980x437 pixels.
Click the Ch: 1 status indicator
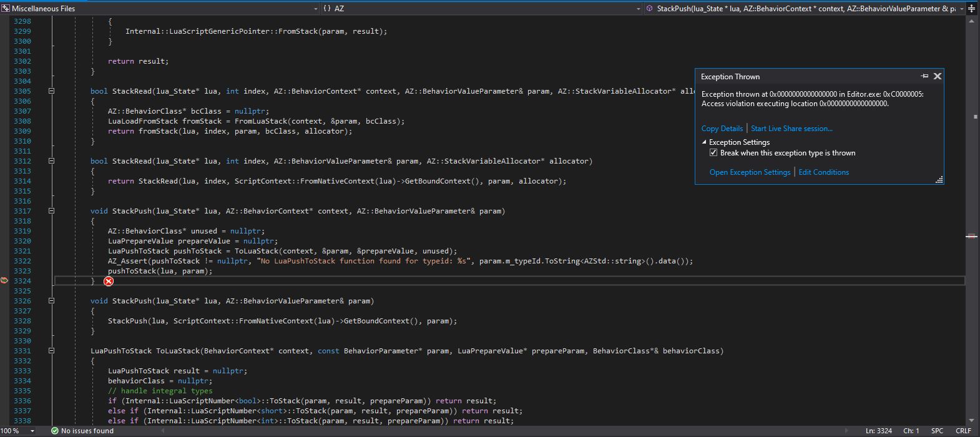(911, 431)
